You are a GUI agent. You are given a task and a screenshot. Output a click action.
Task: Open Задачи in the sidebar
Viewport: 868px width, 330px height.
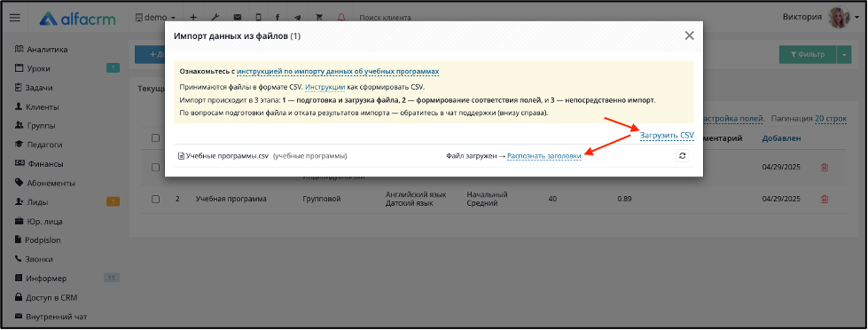(x=34, y=88)
